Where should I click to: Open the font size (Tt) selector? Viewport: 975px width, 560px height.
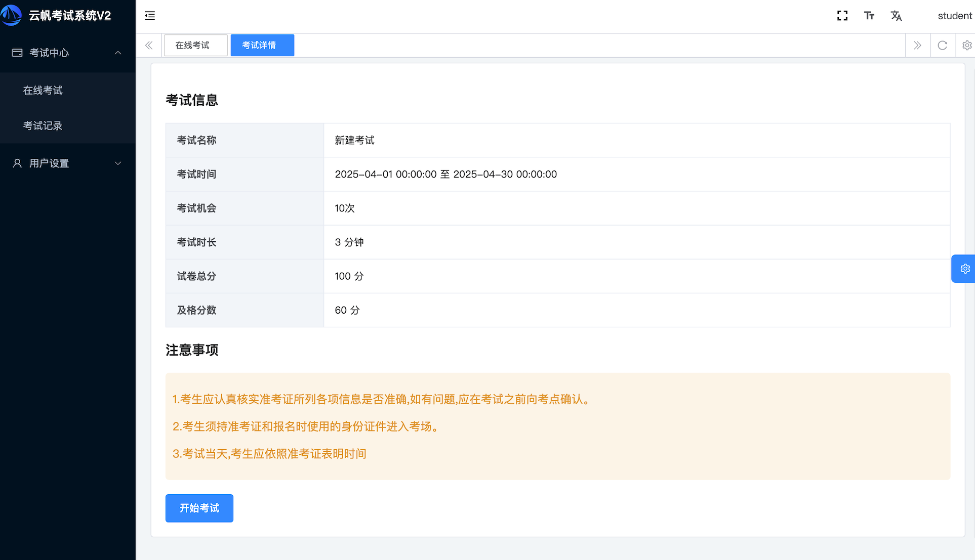(869, 16)
